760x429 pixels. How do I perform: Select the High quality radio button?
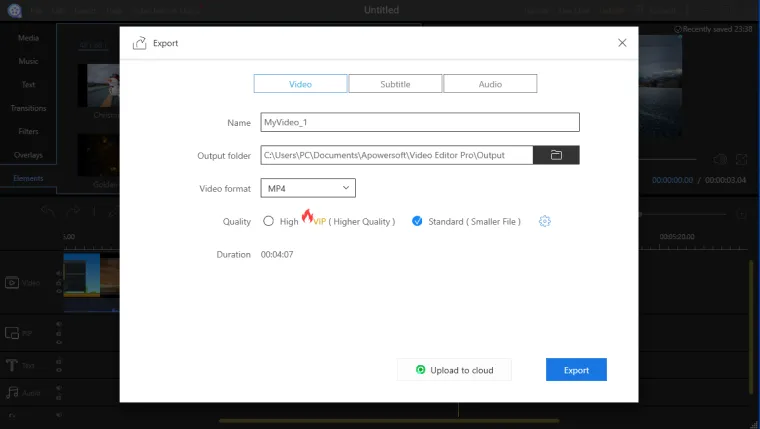(x=268, y=221)
